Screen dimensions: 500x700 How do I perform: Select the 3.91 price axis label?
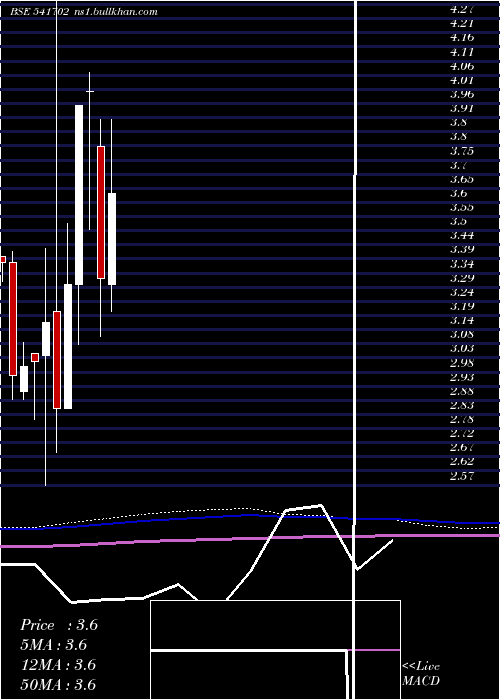coord(462,108)
